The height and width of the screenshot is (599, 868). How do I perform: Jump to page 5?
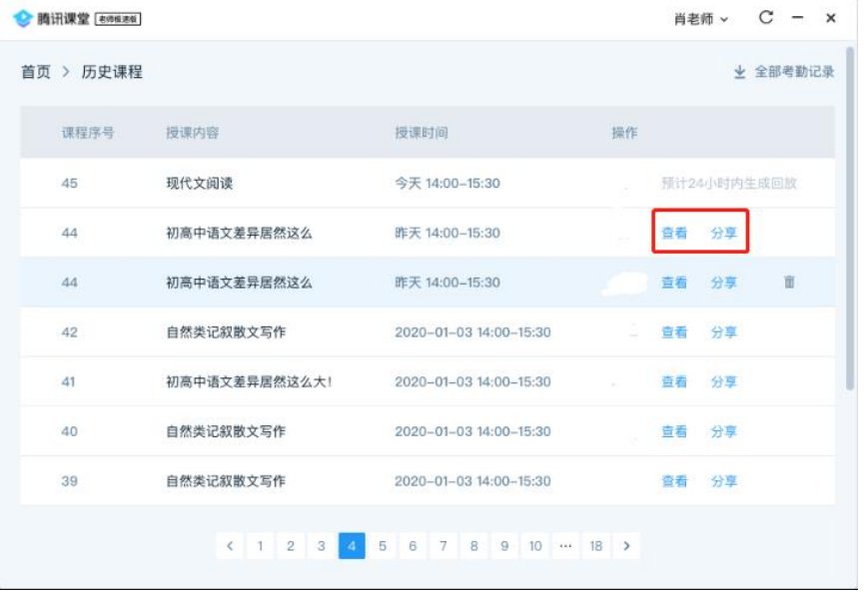point(383,546)
